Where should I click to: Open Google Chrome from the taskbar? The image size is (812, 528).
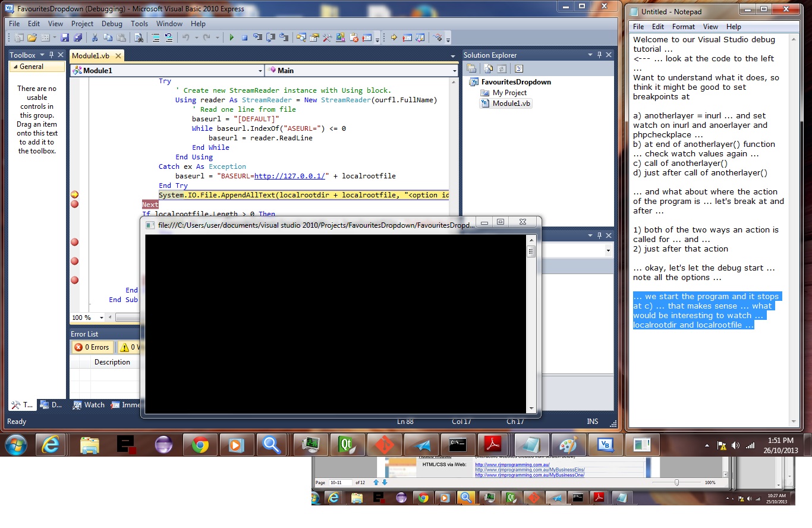click(200, 444)
